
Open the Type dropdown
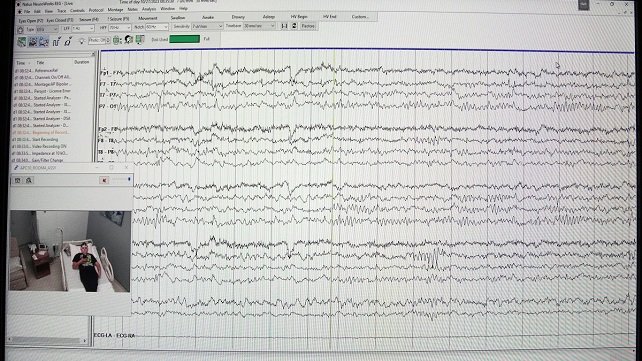(x=47, y=29)
